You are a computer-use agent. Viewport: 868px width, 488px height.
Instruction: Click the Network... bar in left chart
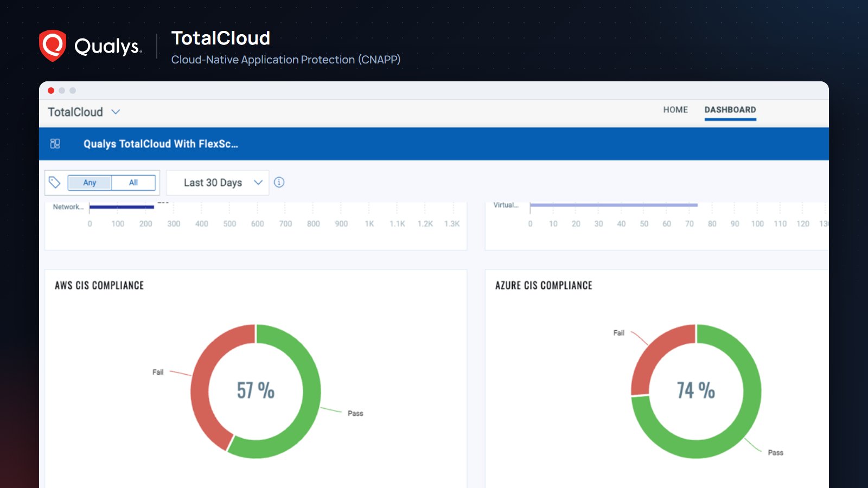pos(122,207)
